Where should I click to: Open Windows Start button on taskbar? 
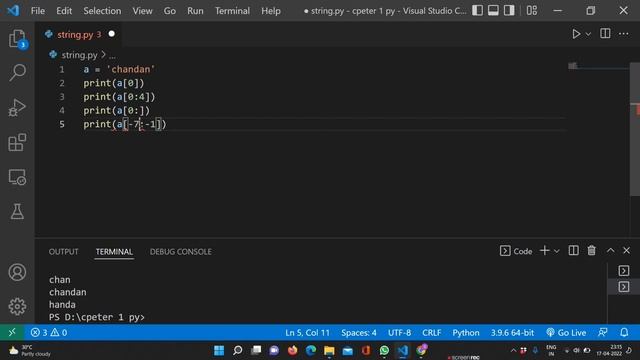(x=219, y=351)
